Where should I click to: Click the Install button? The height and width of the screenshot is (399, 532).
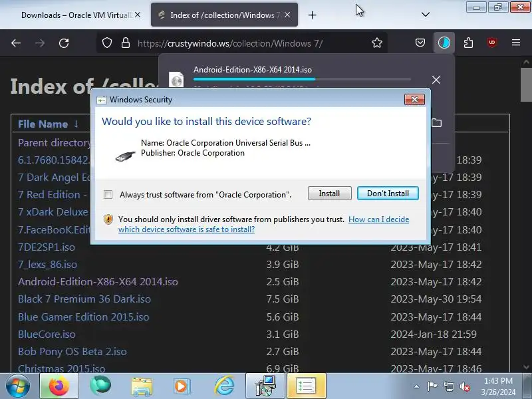tap(329, 194)
